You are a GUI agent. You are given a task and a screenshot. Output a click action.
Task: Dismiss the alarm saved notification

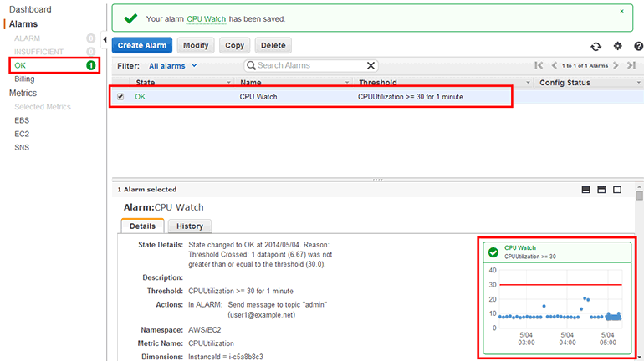click(x=621, y=12)
